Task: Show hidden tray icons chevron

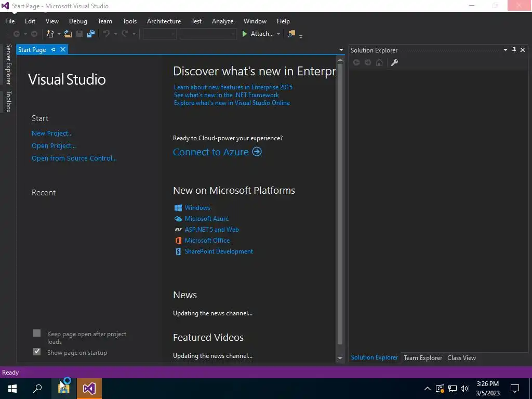Action: point(428,389)
